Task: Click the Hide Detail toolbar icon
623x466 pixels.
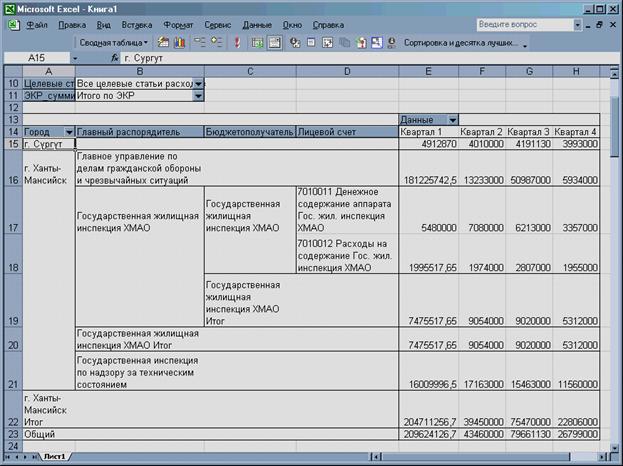Action: point(199,43)
